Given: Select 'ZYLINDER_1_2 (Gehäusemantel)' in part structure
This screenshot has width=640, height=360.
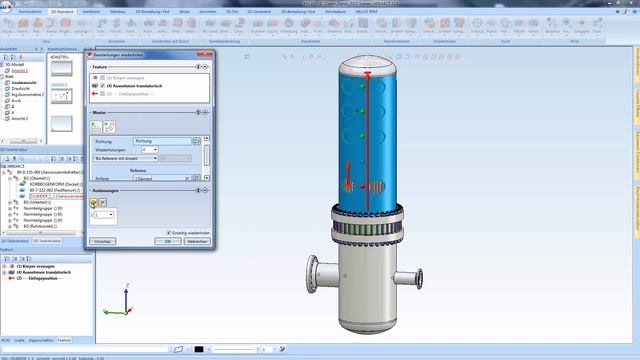Looking at the screenshot, I should (56, 196).
